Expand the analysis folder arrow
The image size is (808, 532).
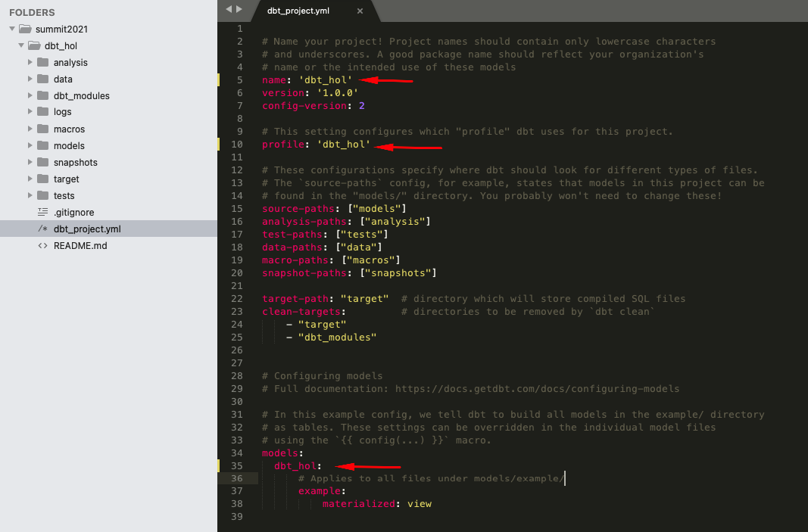click(31, 63)
